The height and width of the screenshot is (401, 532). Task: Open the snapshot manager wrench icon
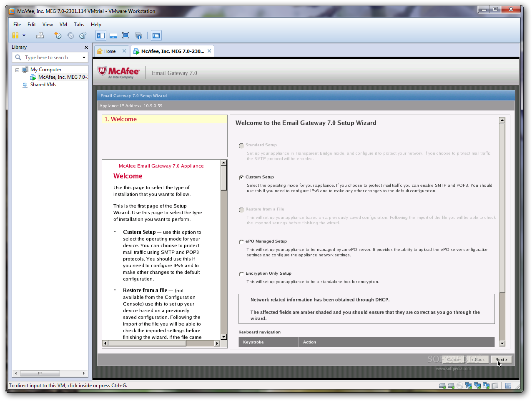pos(83,35)
